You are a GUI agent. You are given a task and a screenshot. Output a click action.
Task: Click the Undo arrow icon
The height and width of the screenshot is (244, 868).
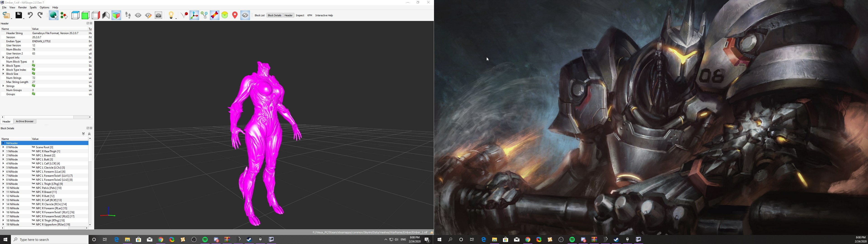tap(30, 15)
